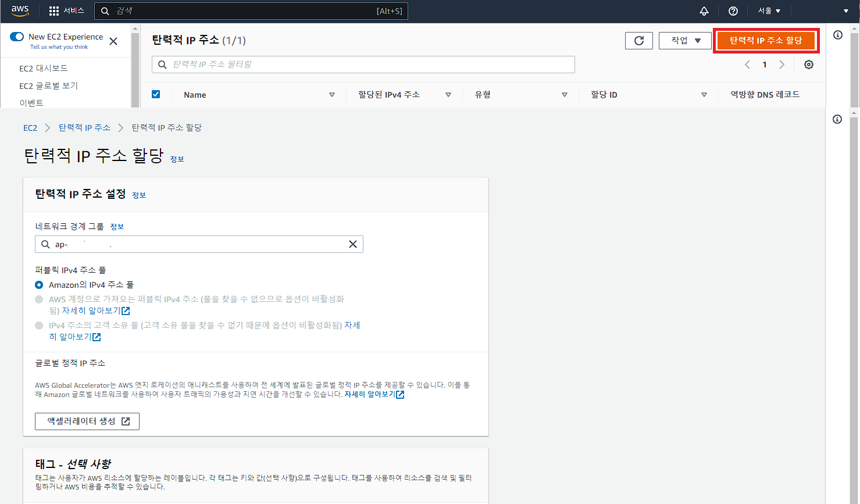
Task: Clear the network border group field
Action: click(x=353, y=244)
